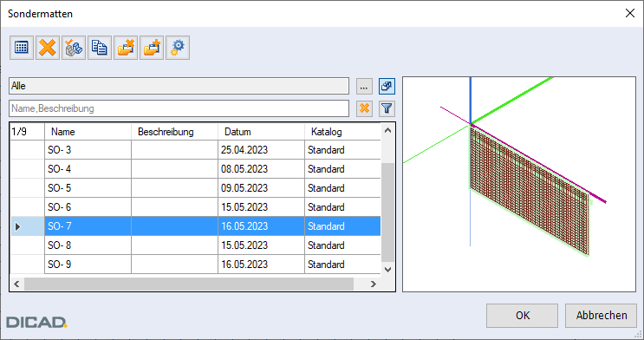Click the Name,Beschreibung search field
The width and height of the screenshot is (644, 340).
(x=179, y=108)
